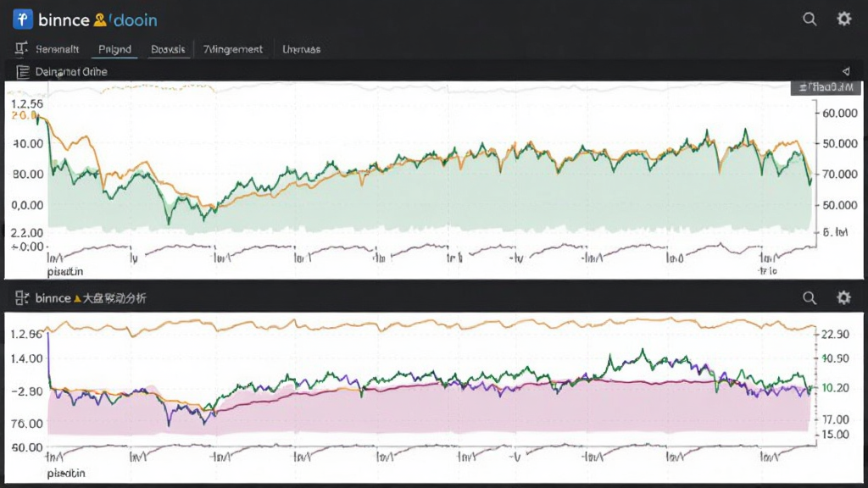
Task: Click the Deinanat Grihe panel title
Action: pos(71,72)
